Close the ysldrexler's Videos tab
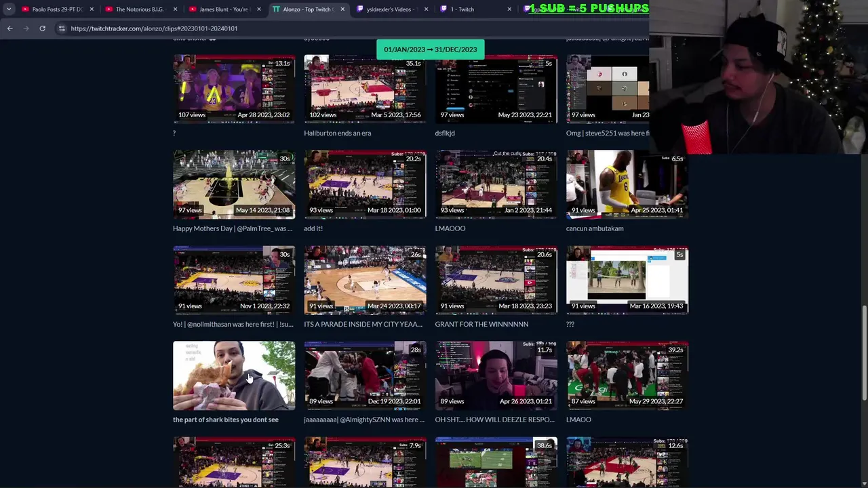 point(425,9)
